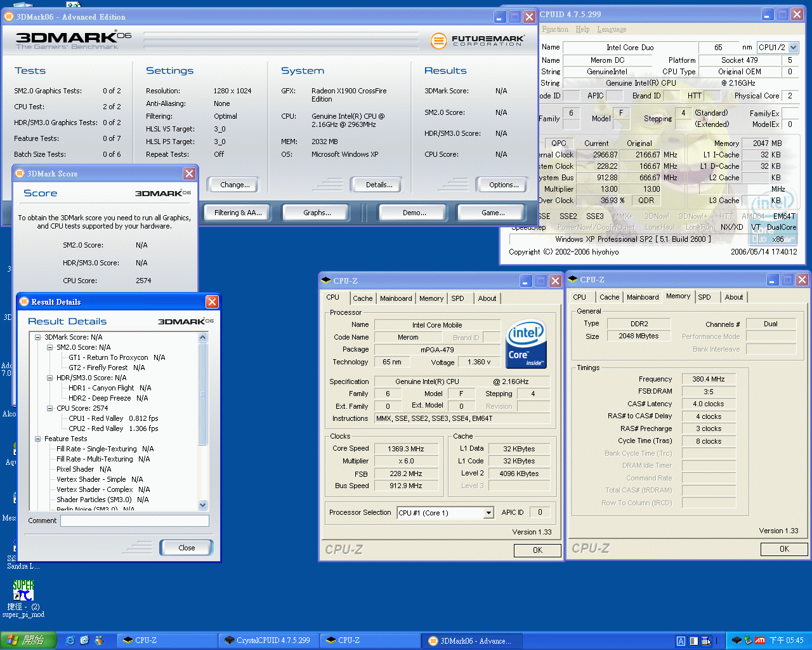The height and width of the screenshot is (650, 812).
Task: Click the second quick launch icon
Action: (84, 640)
